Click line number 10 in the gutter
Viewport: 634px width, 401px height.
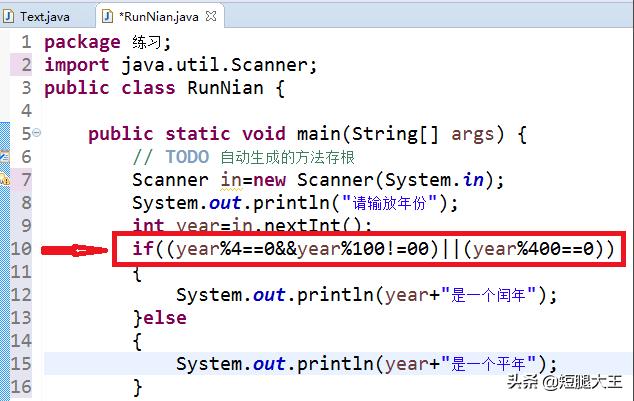tap(21, 248)
